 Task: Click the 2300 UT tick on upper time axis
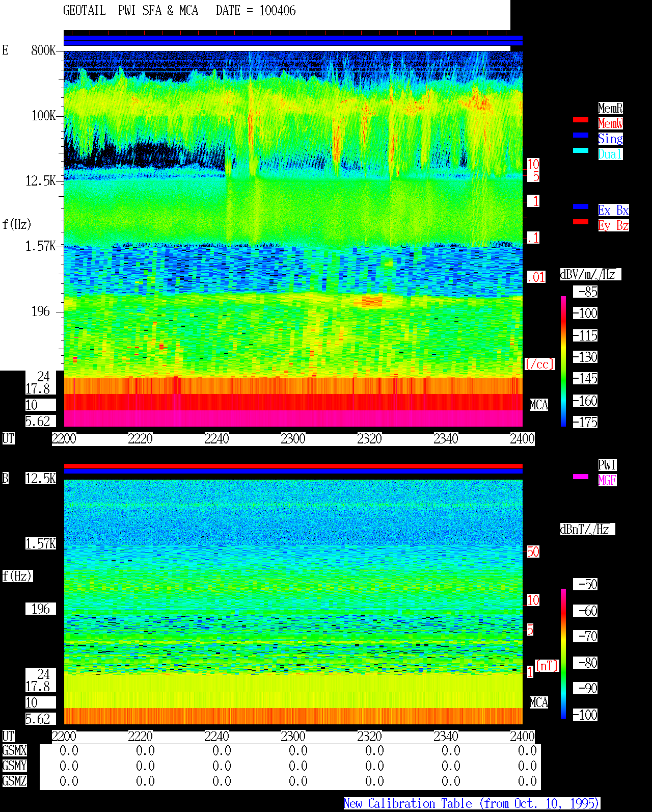[293, 439]
